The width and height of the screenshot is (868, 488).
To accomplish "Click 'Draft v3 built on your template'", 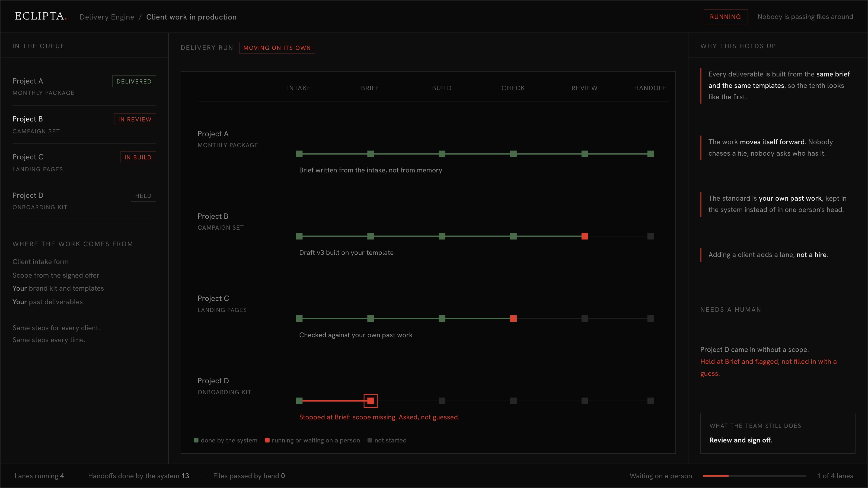I will 346,253.
